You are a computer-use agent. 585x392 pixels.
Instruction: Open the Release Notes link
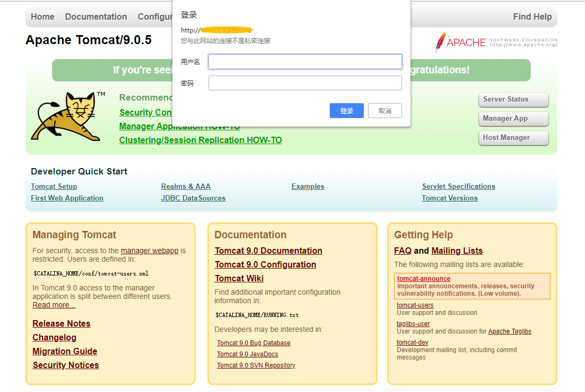tap(62, 324)
